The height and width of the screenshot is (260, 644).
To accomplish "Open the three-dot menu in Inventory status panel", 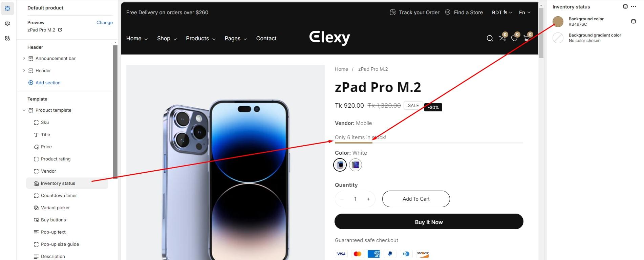I will [634, 6].
